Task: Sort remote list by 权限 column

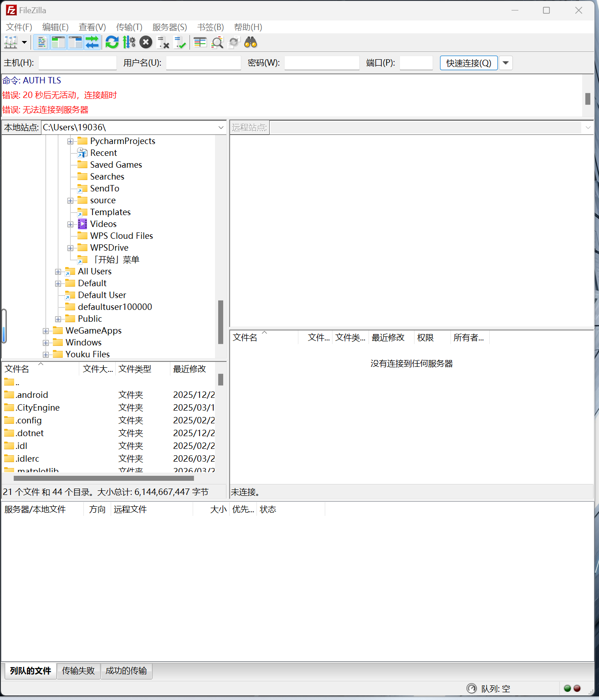Action: 432,337
